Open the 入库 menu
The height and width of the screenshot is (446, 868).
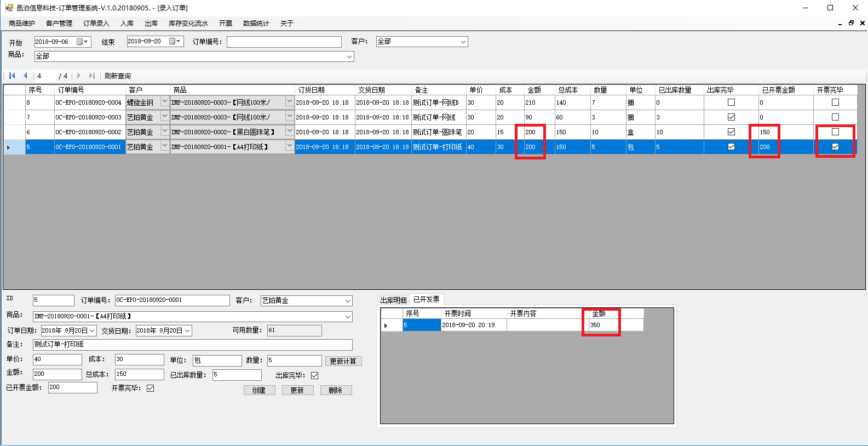[127, 24]
